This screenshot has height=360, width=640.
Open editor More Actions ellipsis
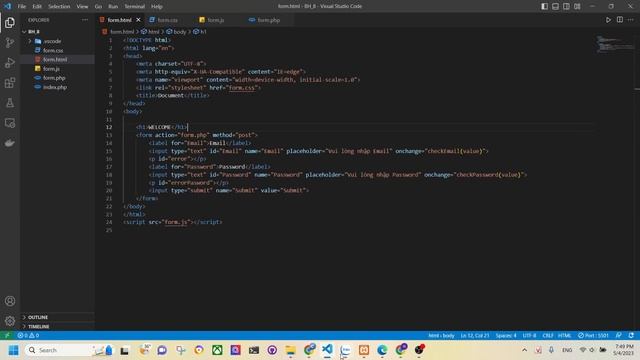click(631, 20)
